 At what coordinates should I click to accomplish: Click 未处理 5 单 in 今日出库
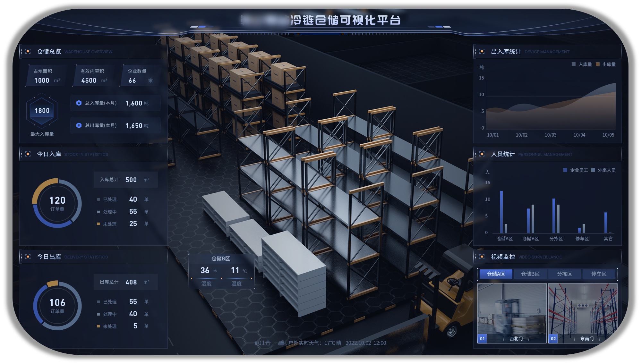(123, 326)
